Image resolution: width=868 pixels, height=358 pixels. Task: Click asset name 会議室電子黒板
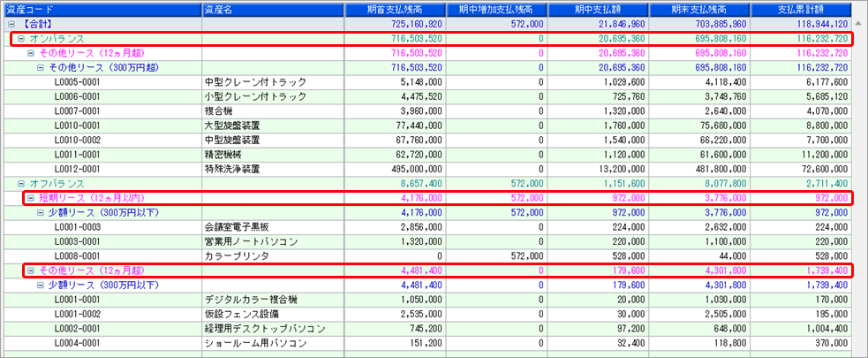[237, 227]
